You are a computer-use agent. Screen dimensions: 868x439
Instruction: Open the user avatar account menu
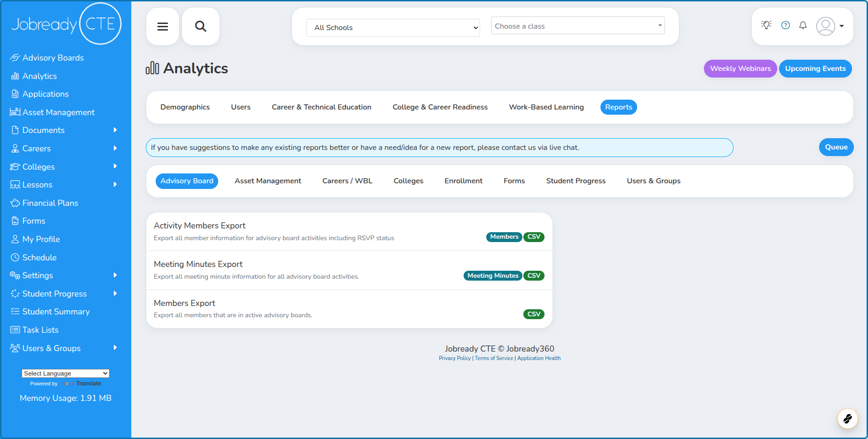point(830,26)
